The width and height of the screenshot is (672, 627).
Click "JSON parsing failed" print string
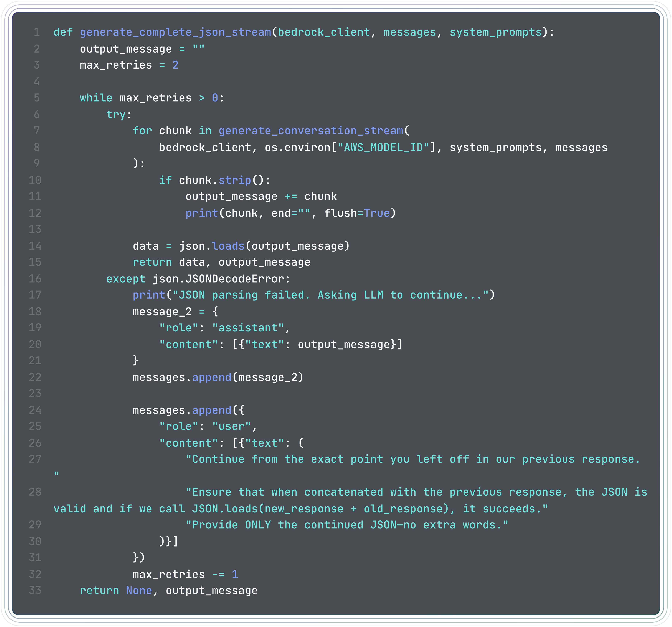pyautogui.click(x=330, y=295)
